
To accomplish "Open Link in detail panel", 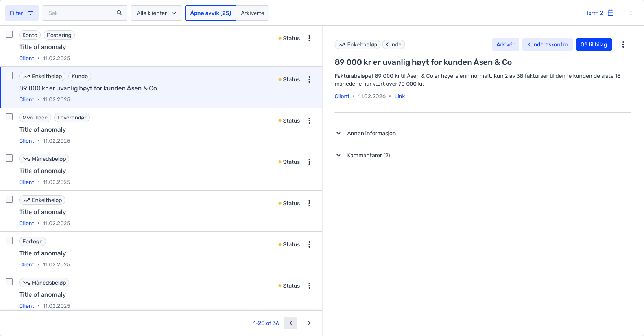I will tap(400, 96).
